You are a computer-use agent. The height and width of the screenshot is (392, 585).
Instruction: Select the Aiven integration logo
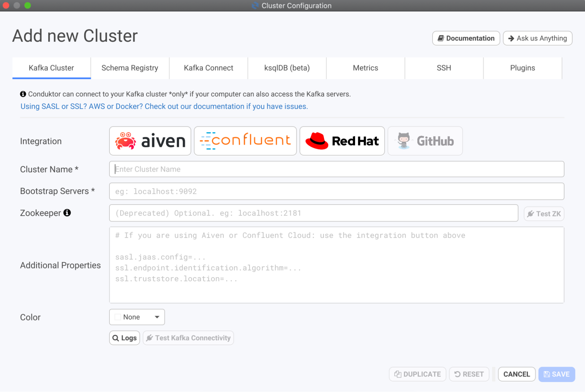[150, 141]
